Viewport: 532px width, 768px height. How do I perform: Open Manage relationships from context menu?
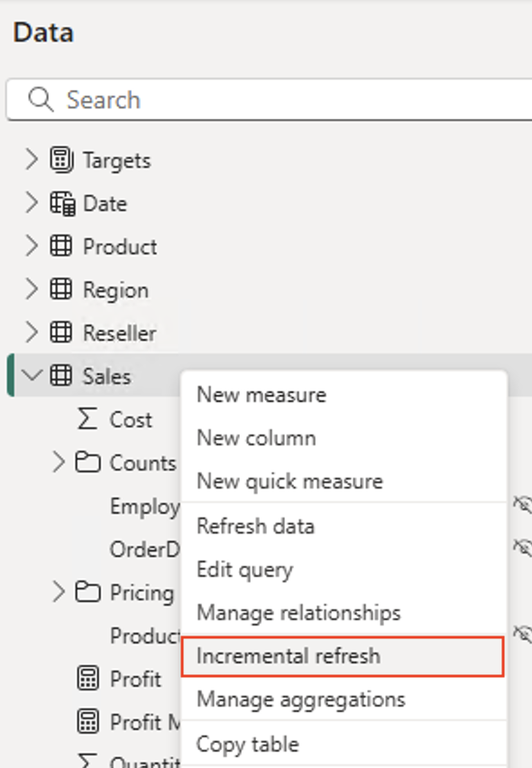pos(298,613)
